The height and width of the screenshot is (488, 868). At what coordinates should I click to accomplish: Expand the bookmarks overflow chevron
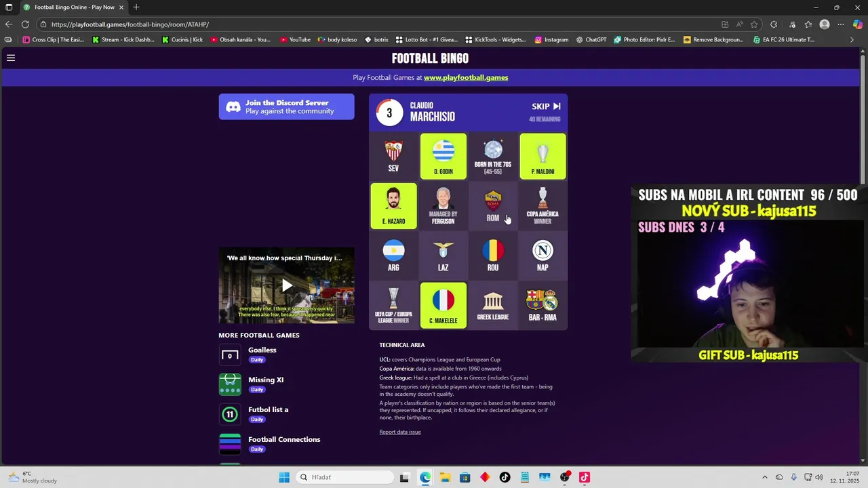852,39
